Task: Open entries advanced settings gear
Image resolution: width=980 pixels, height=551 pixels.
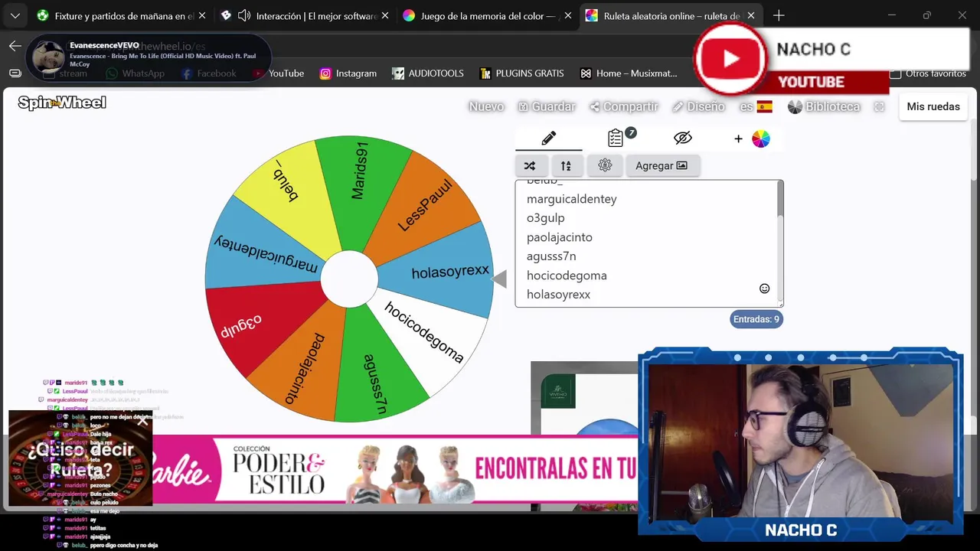Action: pyautogui.click(x=605, y=165)
